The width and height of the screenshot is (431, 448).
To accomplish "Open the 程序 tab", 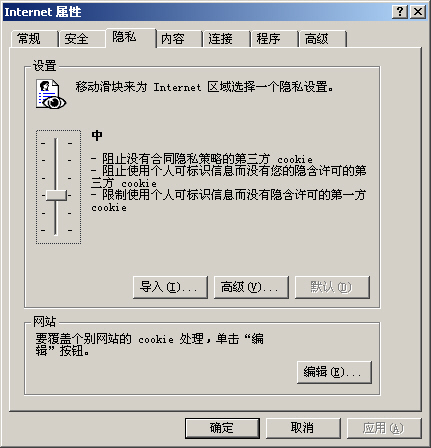I will click(274, 39).
